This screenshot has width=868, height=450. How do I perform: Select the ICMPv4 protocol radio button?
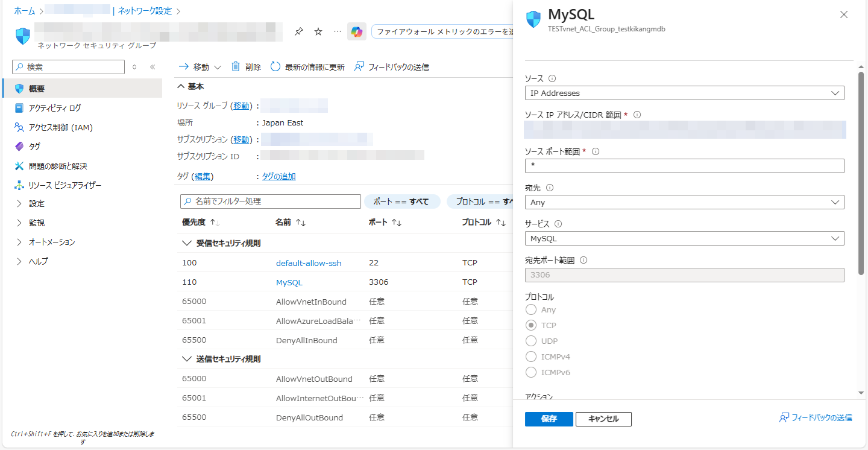pos(531,357)
